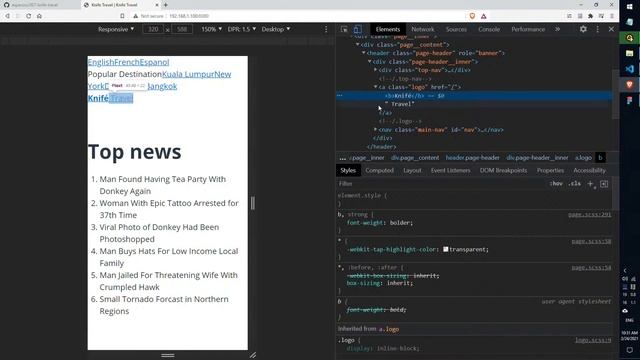Switch to the Network tab
This screenshot has height=360, width=640.
click(x=423, y=29)
